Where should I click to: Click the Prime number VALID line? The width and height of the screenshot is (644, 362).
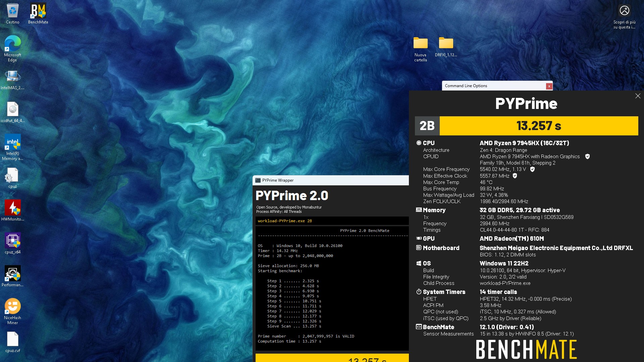(x=306, y=336)
